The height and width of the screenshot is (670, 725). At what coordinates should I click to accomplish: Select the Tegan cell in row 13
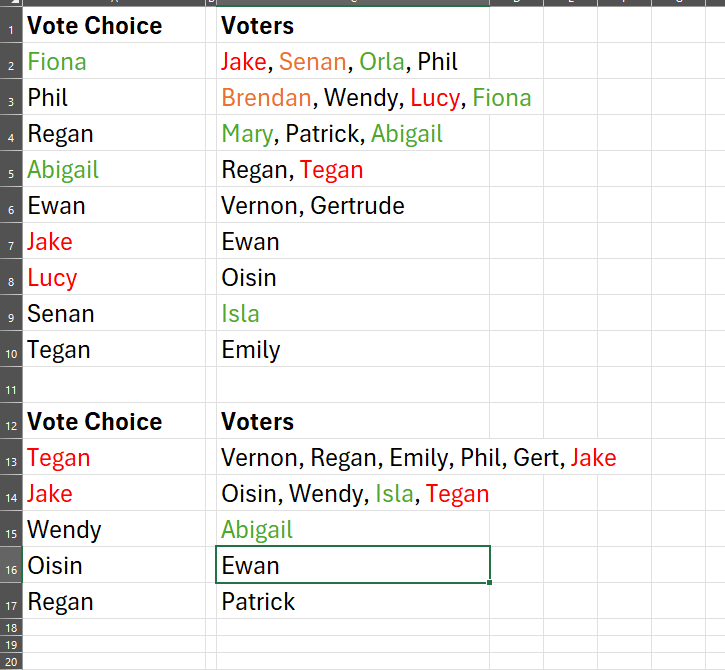click(x=114, y=457)
